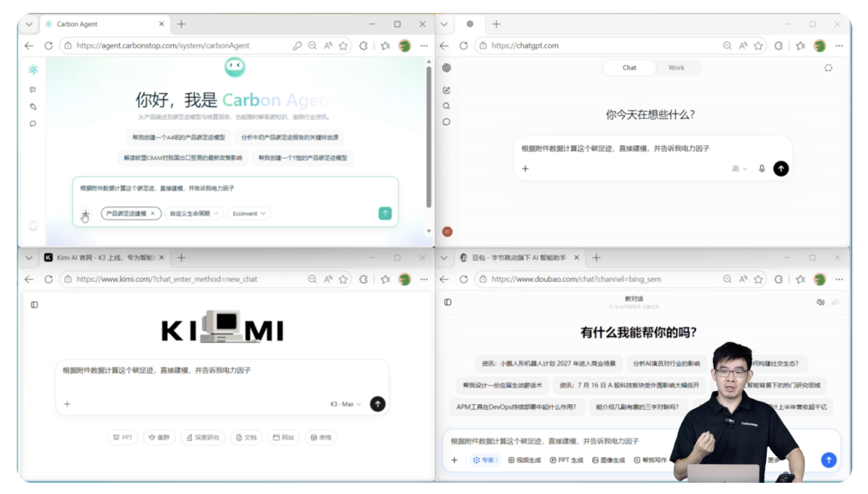The image size is (868, 494).
Task: Open the 自定义生命周期 dropdown
Action: click(194, 214)
